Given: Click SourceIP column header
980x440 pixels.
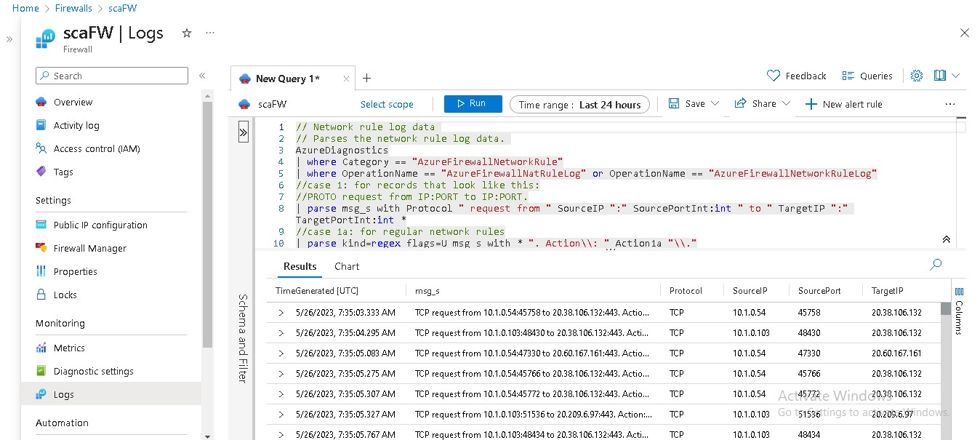Looking at the screenshot, I should click(x=750, y=291).
